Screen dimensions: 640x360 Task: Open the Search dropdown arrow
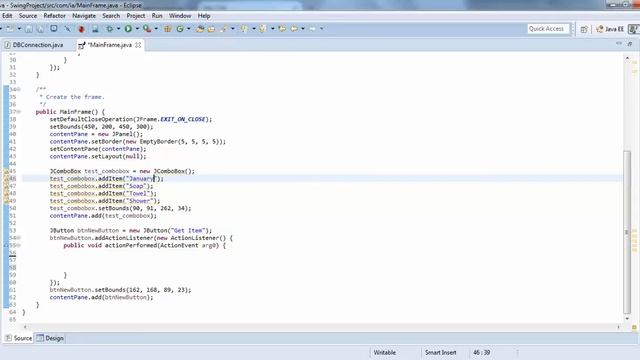click(233, 29)
